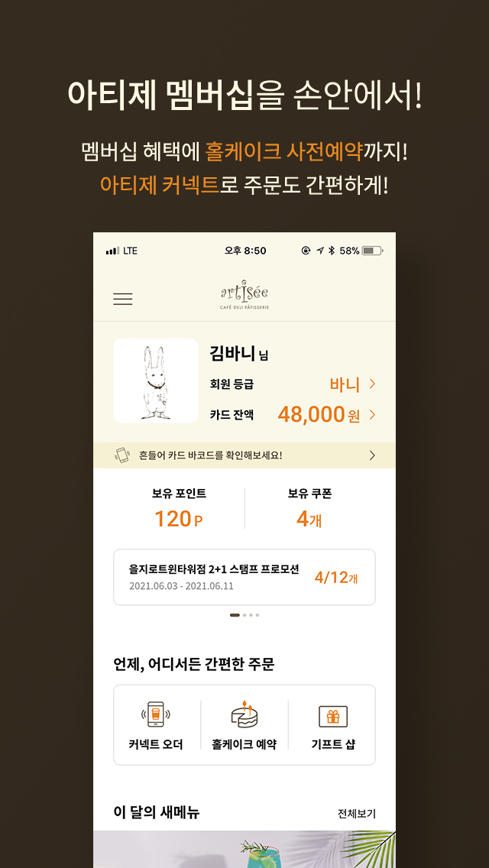This screenshot has height=868, width=489.
Task: Tap the location arrow status icon
Action: coord(320,251)
